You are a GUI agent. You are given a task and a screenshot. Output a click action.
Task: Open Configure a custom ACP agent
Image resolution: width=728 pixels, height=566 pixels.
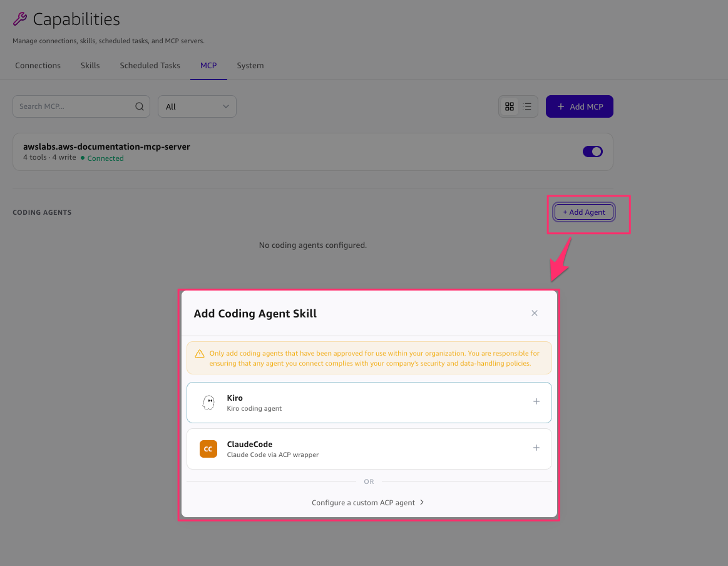368,502
